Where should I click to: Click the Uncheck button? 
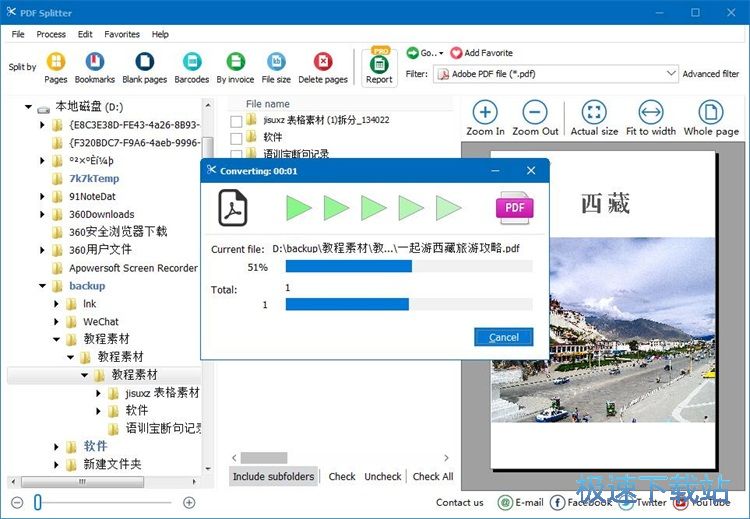383,476
